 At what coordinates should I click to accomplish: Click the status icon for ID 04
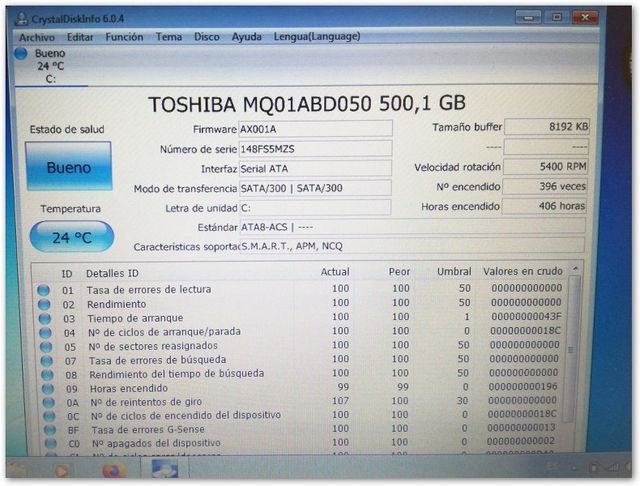pyautogui.click(x=45, y=333)
